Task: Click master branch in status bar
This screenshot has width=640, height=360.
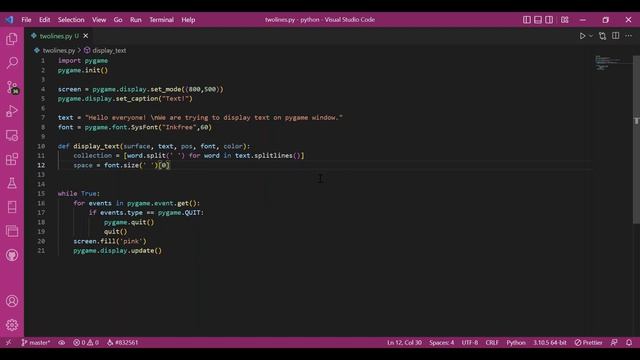Action: [x=36, y=342]
